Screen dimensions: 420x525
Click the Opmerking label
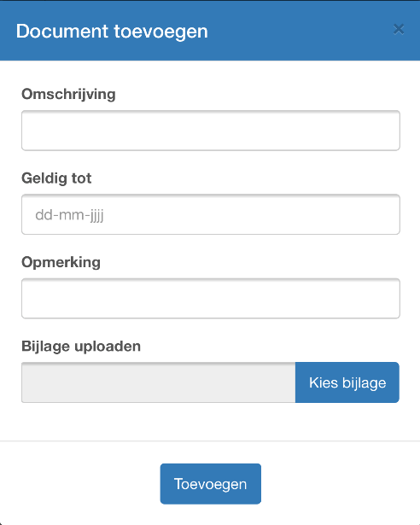coord(61,262)
